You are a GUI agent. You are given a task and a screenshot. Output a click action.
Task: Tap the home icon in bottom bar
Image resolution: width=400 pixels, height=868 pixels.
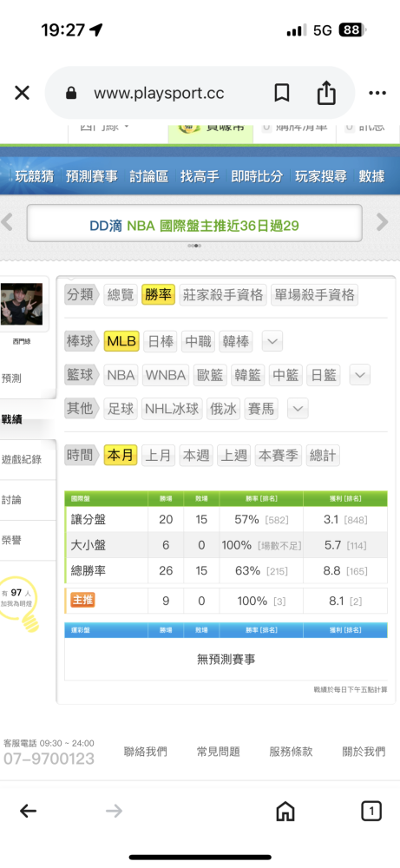coord(285,812)
